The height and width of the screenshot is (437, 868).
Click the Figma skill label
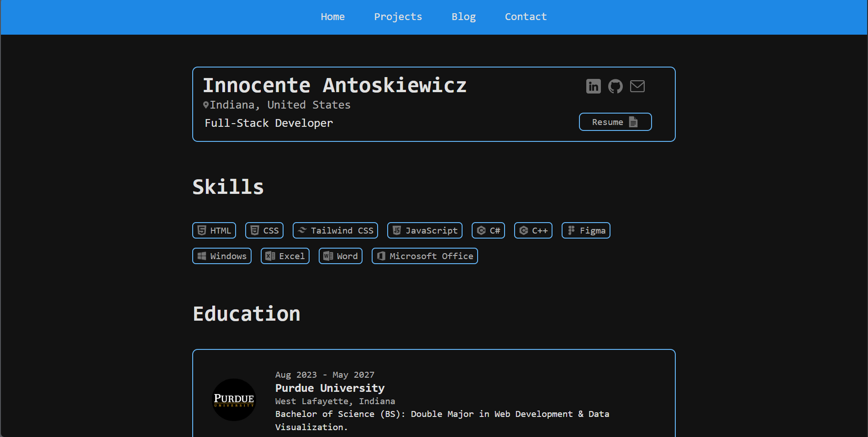click(x=593, y=231)
